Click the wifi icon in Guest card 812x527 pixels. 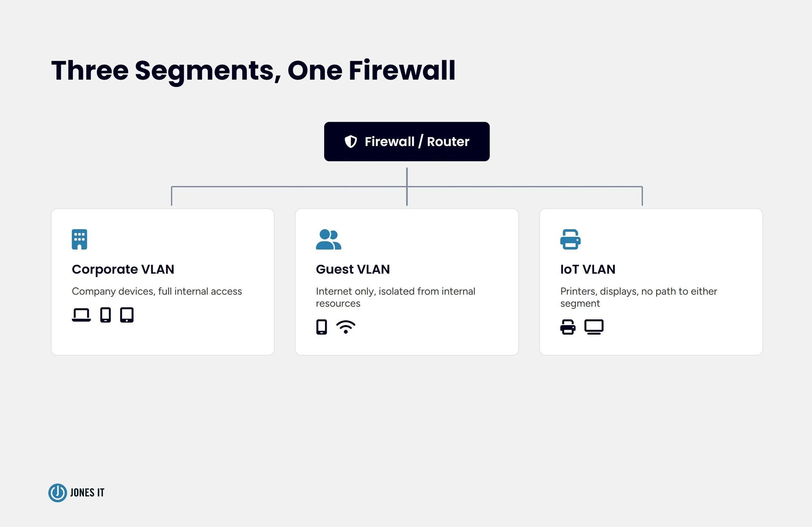click(346, 327)
